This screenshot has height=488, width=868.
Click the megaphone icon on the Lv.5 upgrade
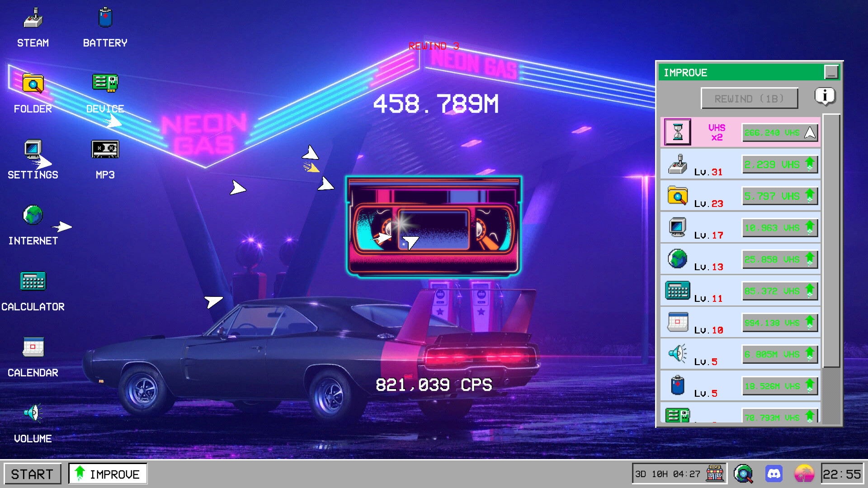pos(677,354)
